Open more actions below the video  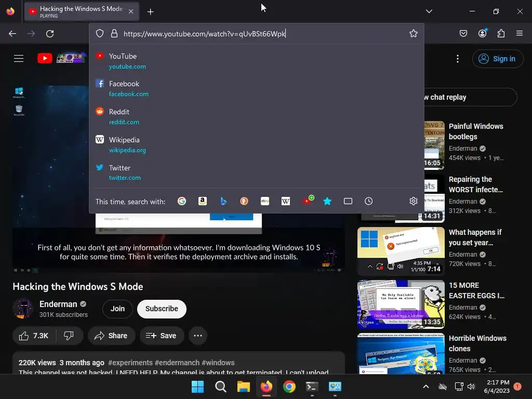[x=198, y=336]
